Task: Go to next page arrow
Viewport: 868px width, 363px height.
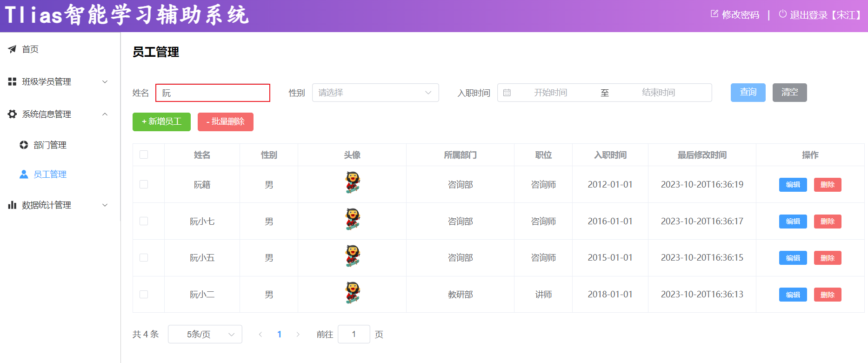Action: [x=298, y=334]
